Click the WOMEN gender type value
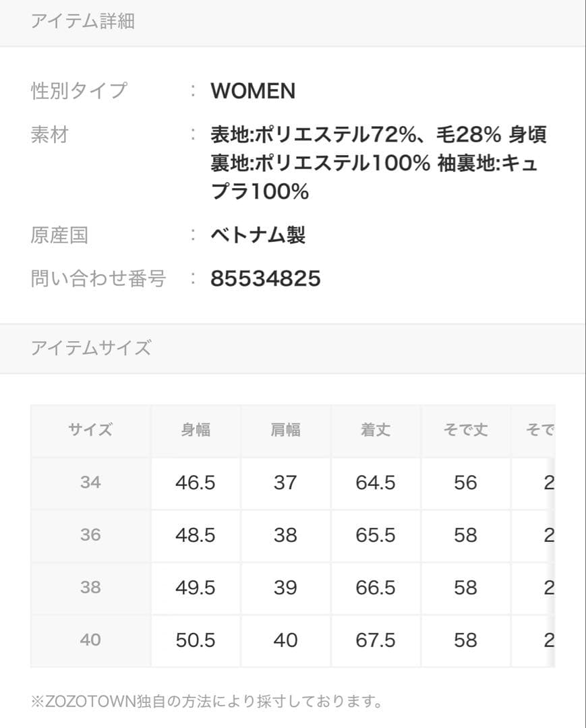 253,91
